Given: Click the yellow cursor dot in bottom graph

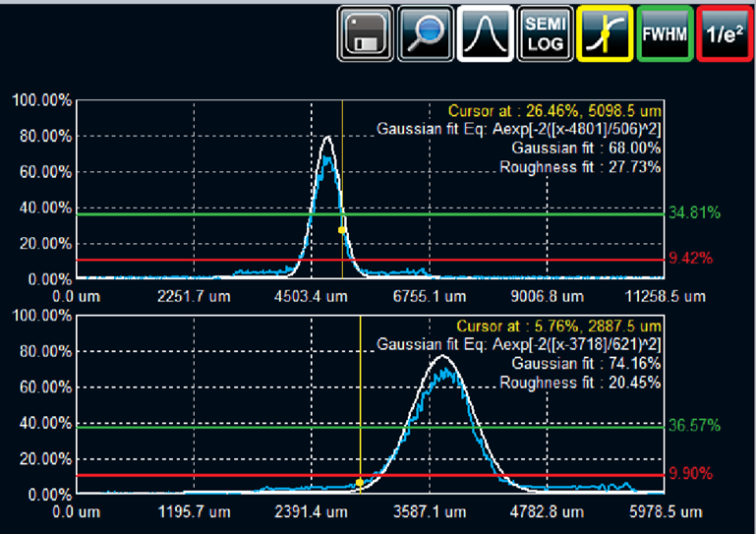Looking at the screenshot, I should 360,483.
